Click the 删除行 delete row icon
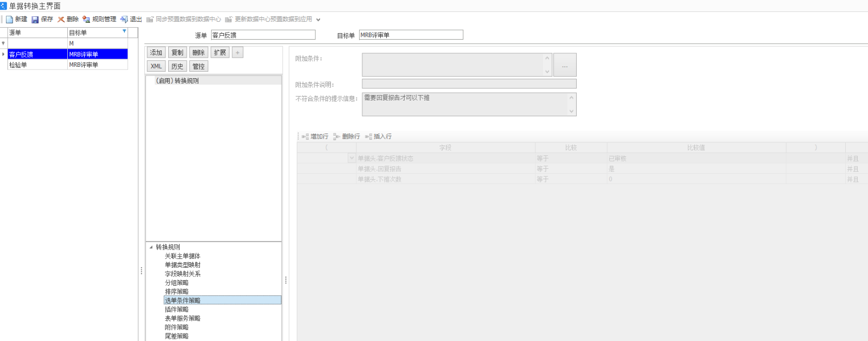868x341 pixels. click(x=337, y=137)
